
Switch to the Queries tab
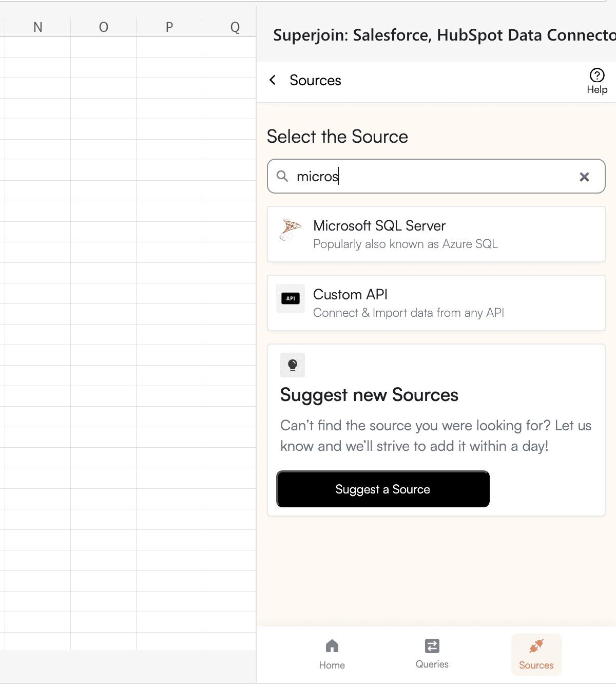click(432, 654)
